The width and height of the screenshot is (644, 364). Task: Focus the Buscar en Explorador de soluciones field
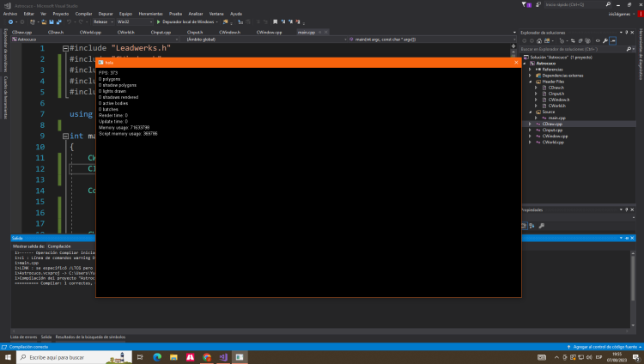pos(574,49)
